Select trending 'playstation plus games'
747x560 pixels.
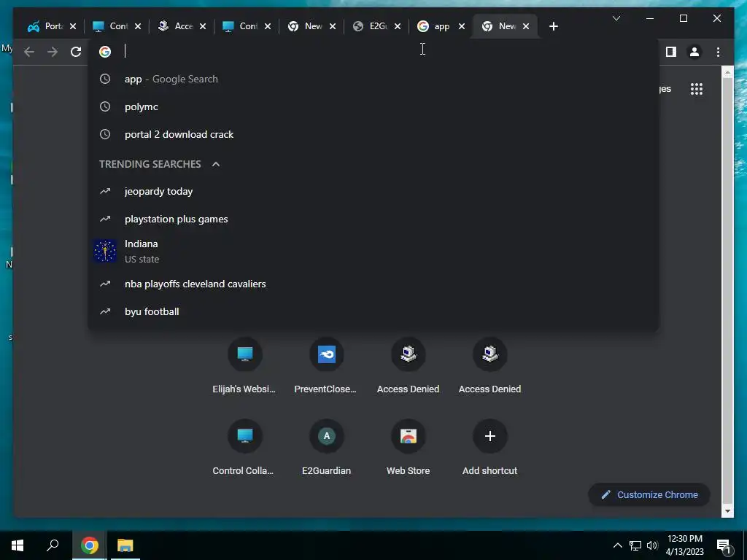coord(373,219)
